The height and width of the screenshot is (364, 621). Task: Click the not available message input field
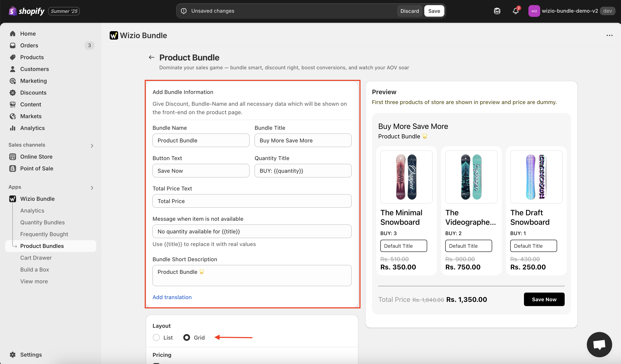pos(252,231)
